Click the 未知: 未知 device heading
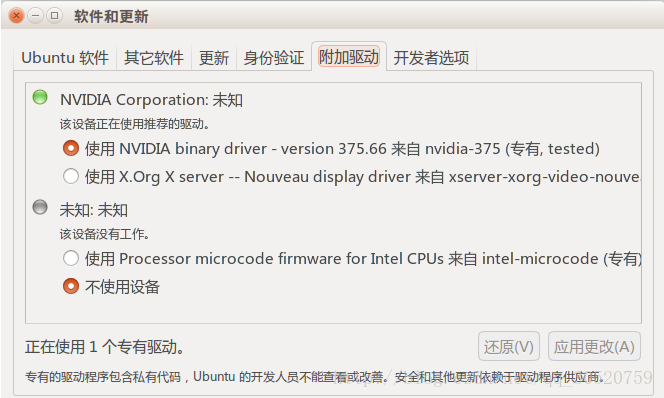 [x=94, y=210]
